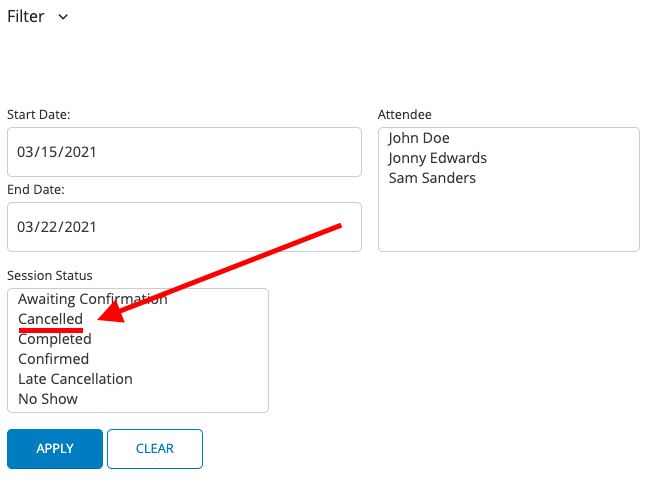This screenshot has width=646, height=493.
Task: Open the Start Date field
Action: tap(184, 152)
